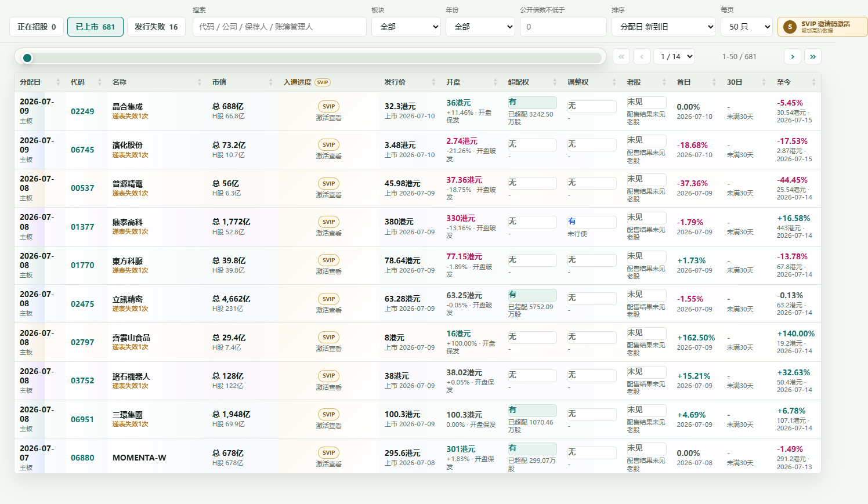This screenshot has width=868, height=504.
Task: Open stock code 02249 link
Action: [82, 111]
